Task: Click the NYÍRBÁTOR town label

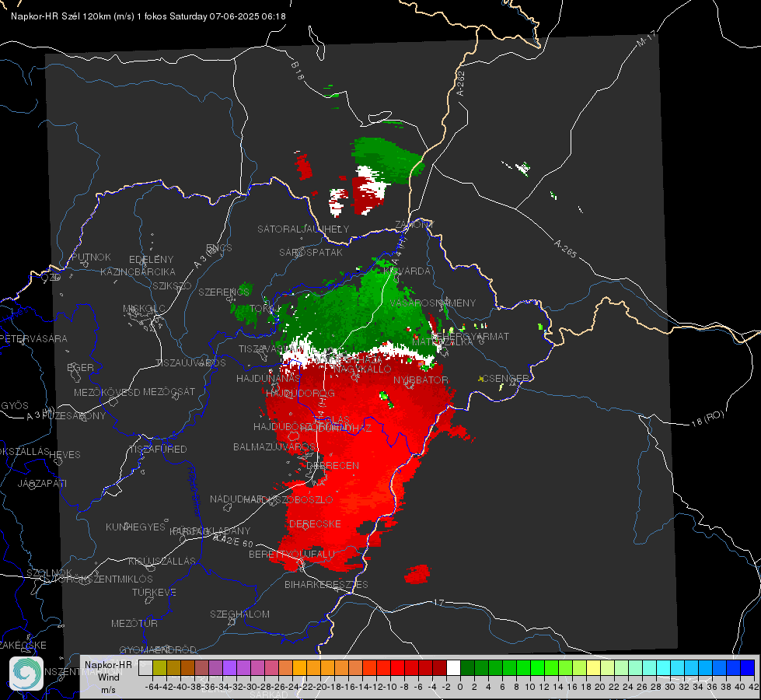Action: 421,380
